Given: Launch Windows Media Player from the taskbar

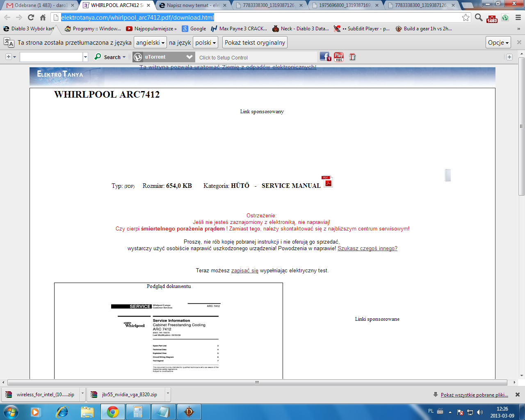Looking at the screenshot, I should [x=36, y=412].
